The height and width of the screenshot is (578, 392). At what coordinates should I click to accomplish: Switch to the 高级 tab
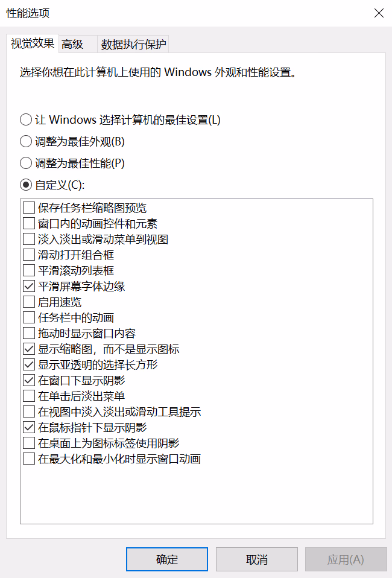(x=72, y=44)
